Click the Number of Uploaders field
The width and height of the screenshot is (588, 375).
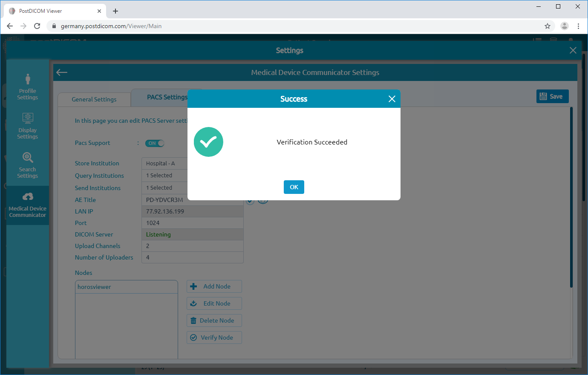tap(193, 257)
